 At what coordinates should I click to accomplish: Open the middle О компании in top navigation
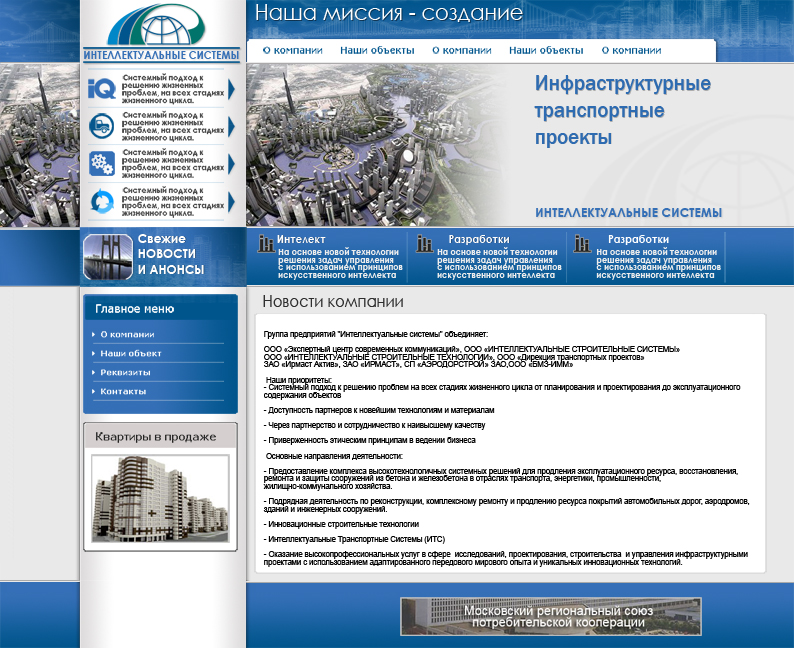(462, 50)
